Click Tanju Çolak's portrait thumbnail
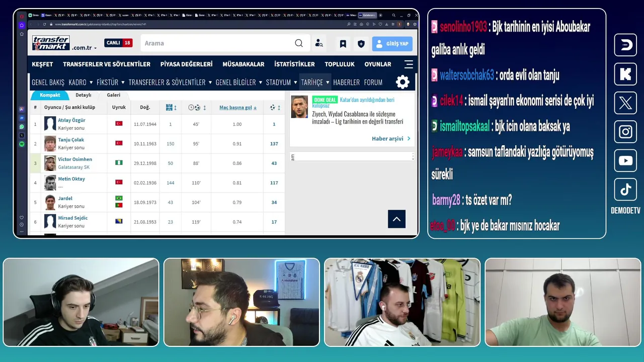 (x=50, y=143)
